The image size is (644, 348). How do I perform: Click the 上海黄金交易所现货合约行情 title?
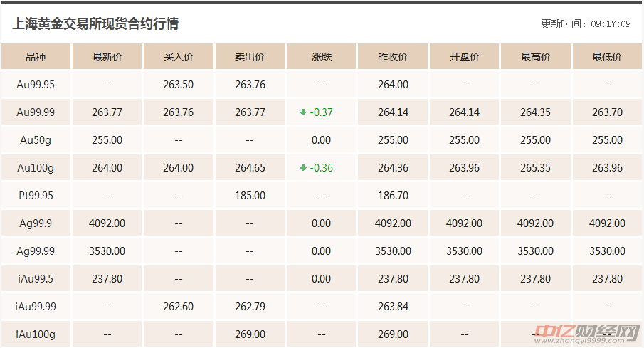click(95, 23)
